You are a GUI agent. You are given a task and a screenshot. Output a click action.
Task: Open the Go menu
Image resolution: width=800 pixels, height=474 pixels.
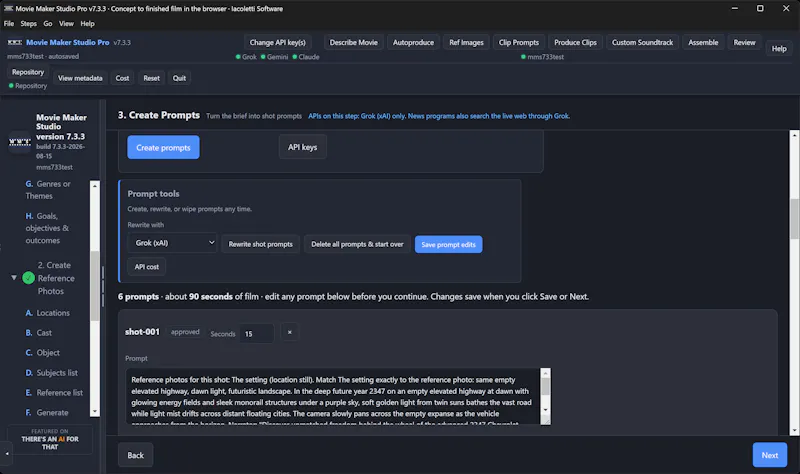click(47, 23)
